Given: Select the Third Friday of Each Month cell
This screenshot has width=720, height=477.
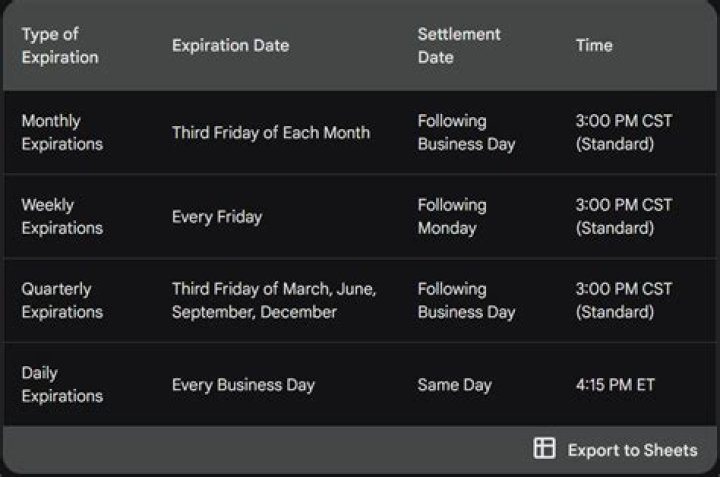Looking at the screenshot, I should 270,133.
